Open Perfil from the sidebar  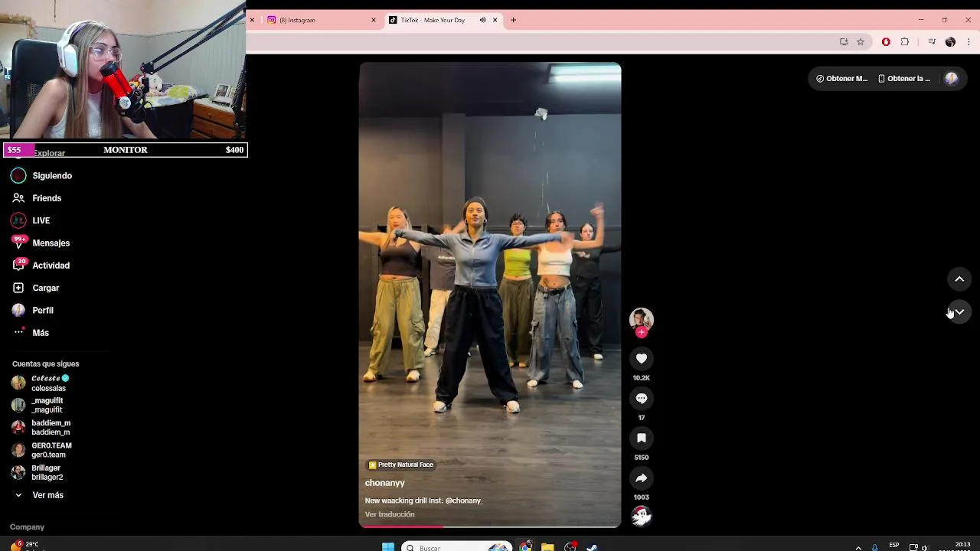pyautogui.click(x=33, y=310)
